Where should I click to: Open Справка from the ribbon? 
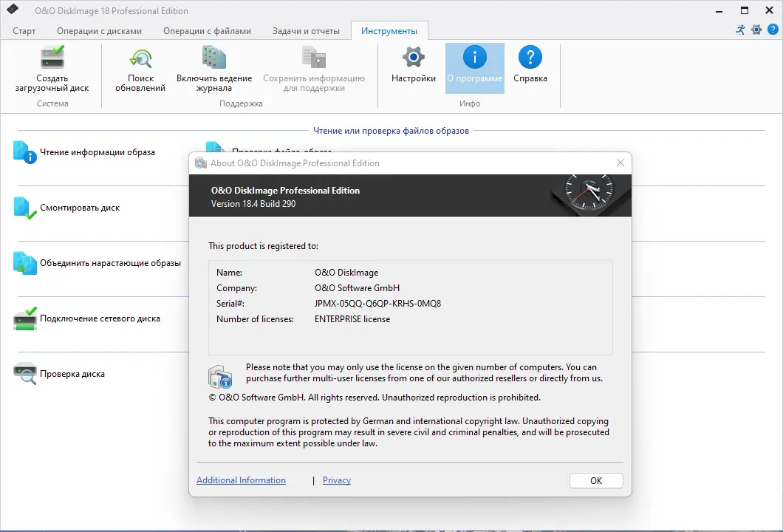point(530,66)
